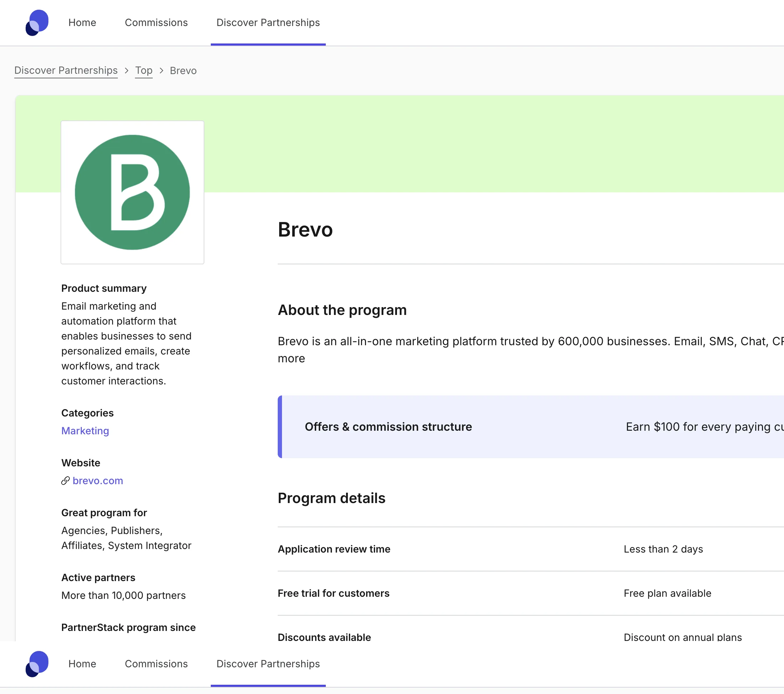The image size is (784, 694).
Task: Click the large Brevo program title
Action: point(305,229)
